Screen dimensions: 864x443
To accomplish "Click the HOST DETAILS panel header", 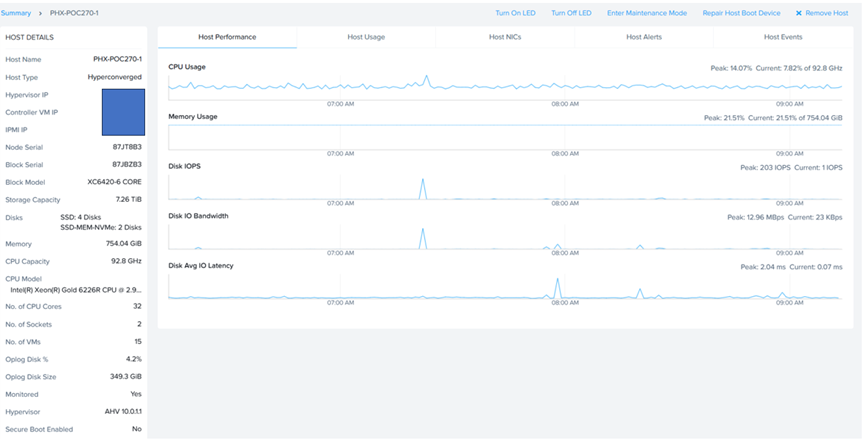I will [x=30, y=37].
